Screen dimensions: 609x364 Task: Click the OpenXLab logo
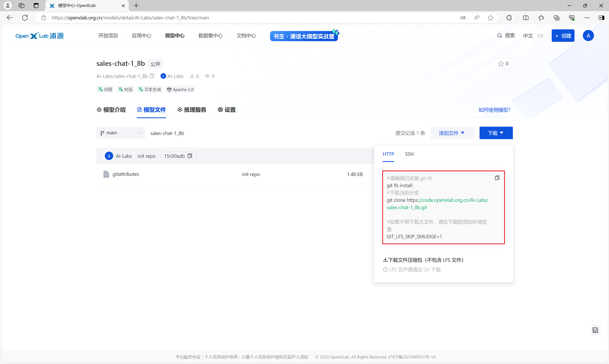point(39,36)
